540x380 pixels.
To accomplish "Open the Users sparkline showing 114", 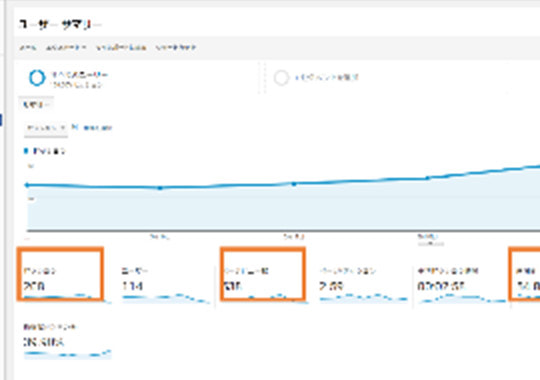I will [166, 298].
